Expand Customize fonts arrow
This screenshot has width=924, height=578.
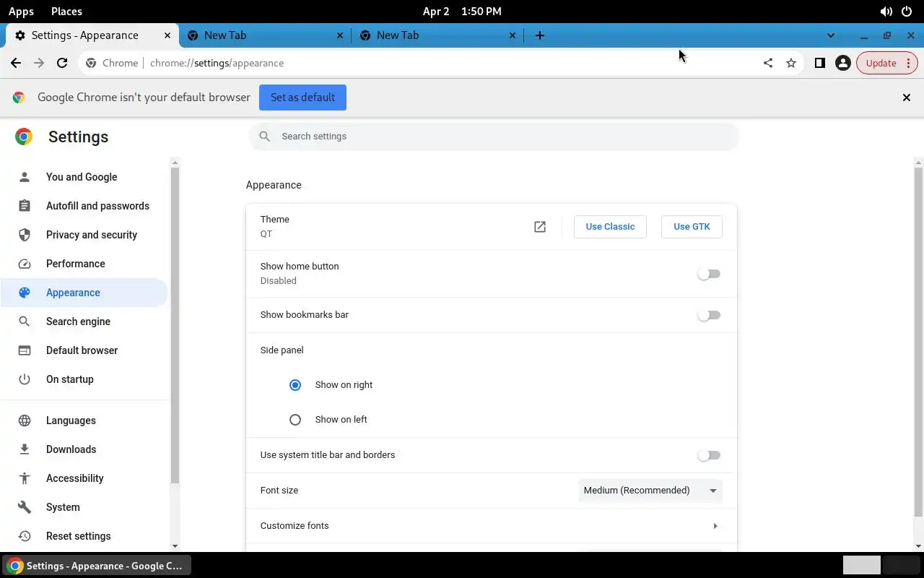coord(715,526)
